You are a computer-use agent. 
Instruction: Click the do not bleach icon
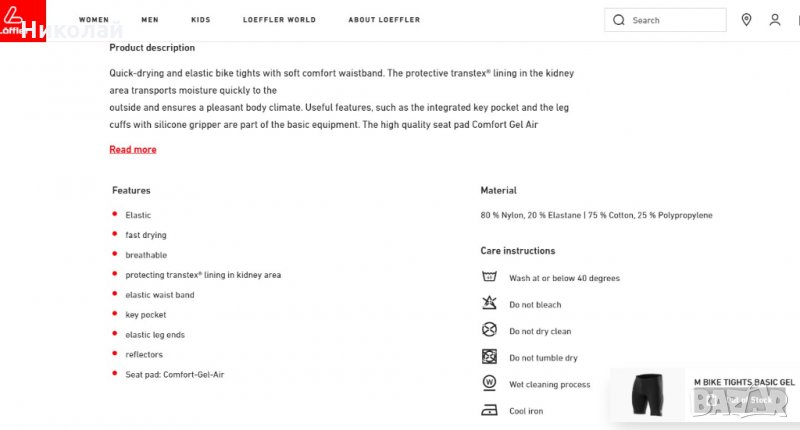489,304
